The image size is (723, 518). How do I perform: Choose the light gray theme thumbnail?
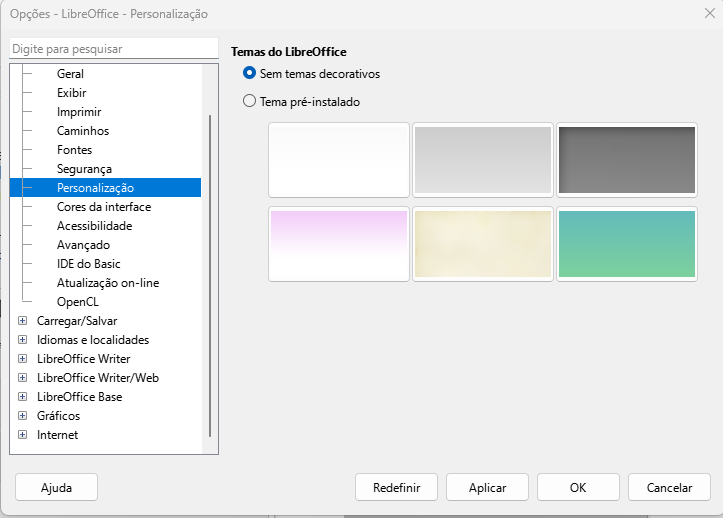(483, 160)
